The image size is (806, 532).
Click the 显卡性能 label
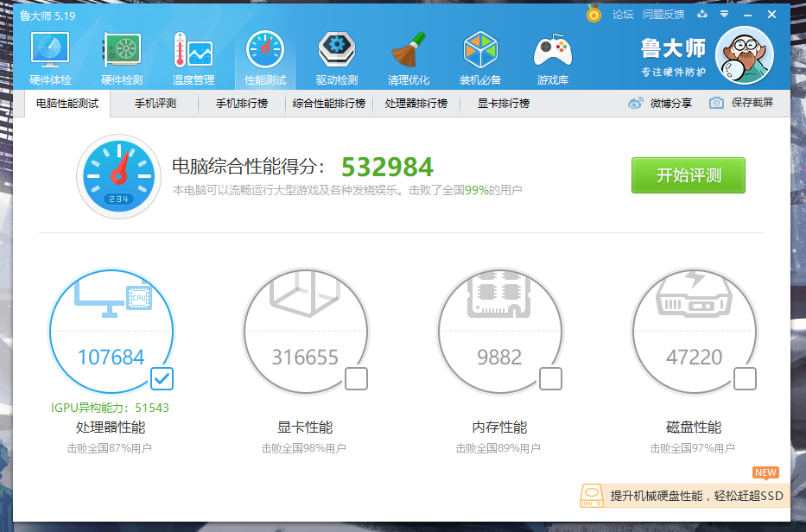pos(305,427)
